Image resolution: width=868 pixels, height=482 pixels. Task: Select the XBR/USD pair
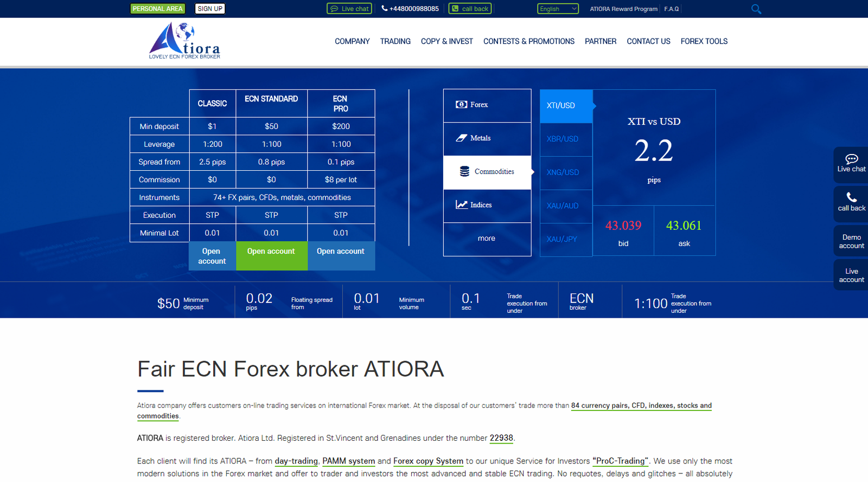tap(566, 139)
